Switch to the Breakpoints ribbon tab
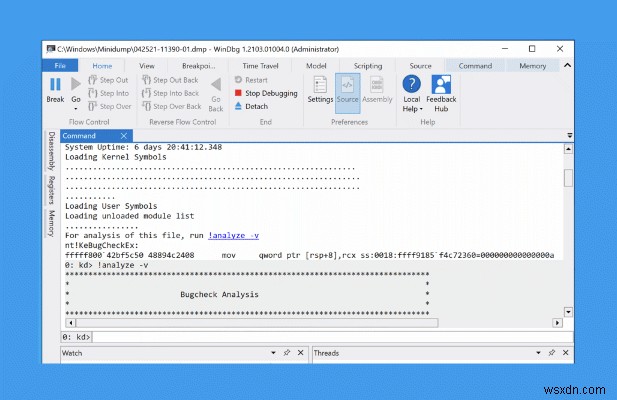 coord(199,66)
